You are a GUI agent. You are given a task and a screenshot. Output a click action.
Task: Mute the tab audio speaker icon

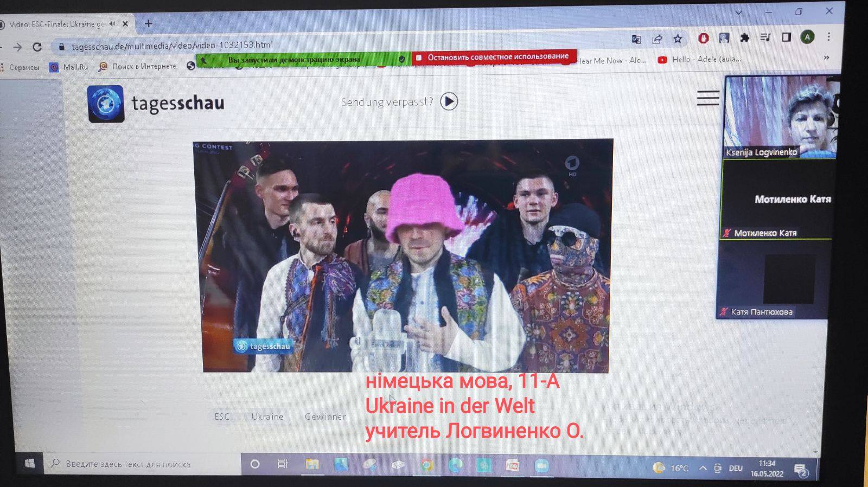(112, 24)
